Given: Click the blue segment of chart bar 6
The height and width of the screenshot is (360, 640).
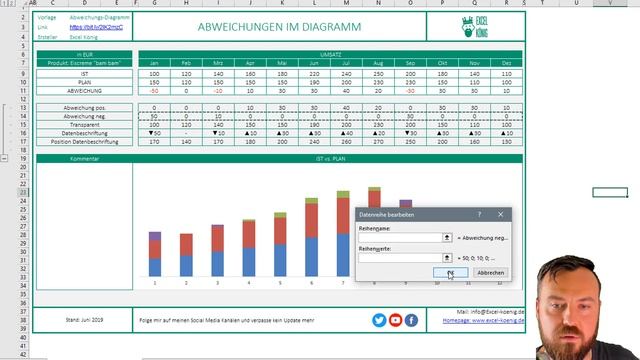Looking at the screenshot, I should coord(311,257).
